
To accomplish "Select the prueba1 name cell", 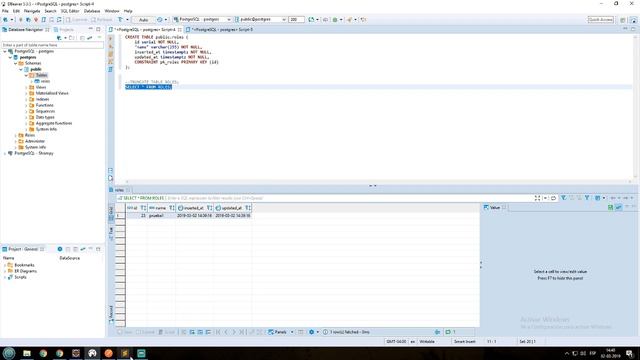I will pos(161,216).
